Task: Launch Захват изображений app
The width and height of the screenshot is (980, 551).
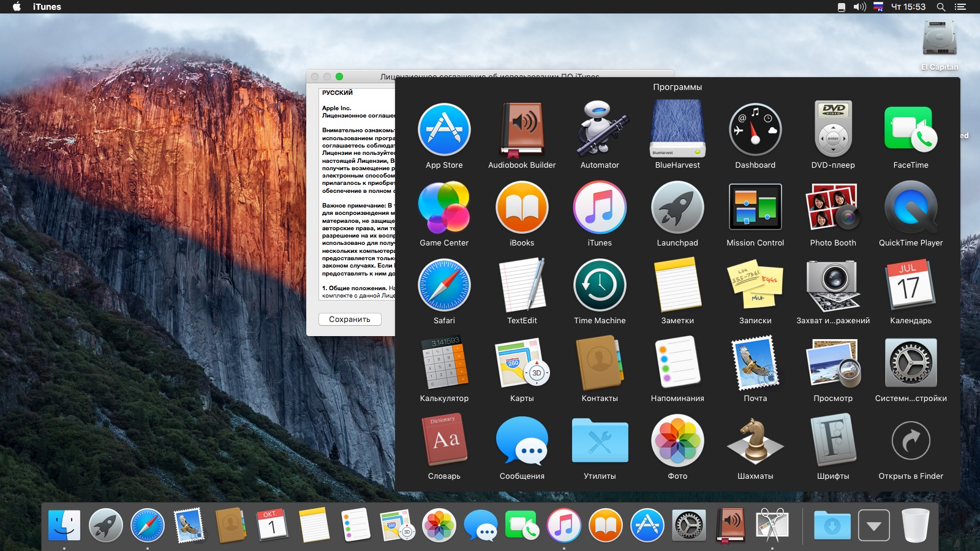Action: (x=833, y=285)
